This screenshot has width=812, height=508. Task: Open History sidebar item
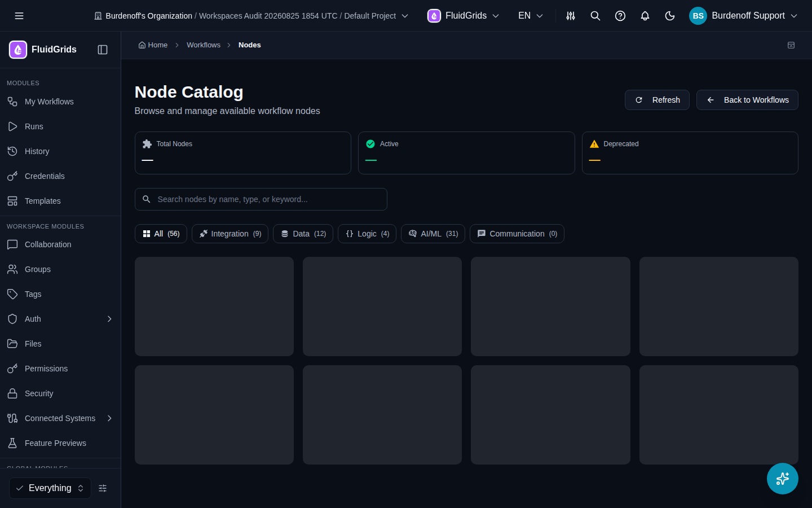point(60,151)
